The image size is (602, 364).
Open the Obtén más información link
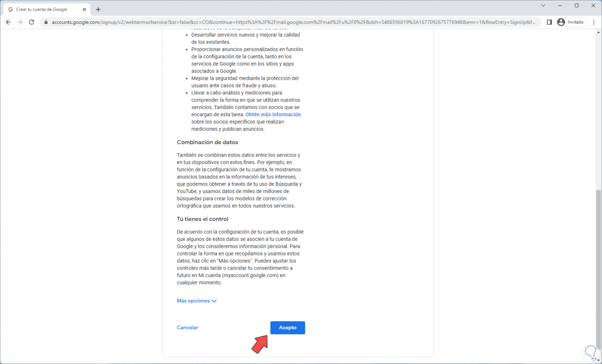(x=273, y=114)
